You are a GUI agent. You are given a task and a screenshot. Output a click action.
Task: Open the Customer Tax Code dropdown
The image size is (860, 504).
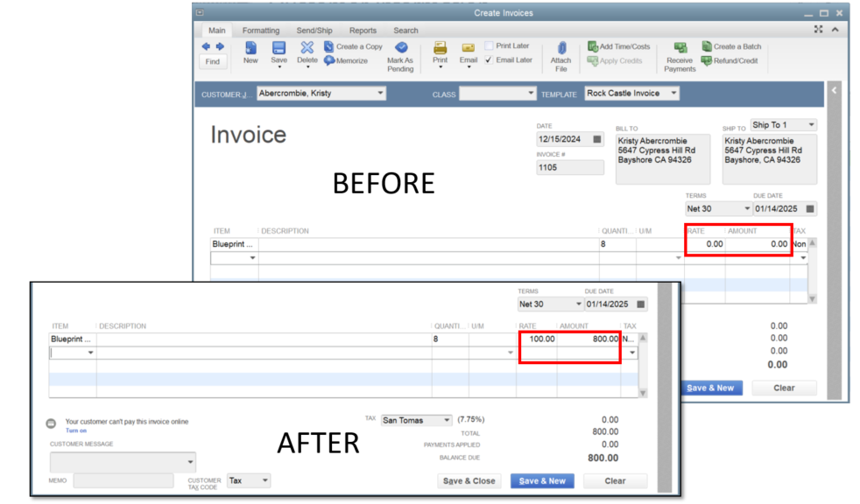coord(264,480)
